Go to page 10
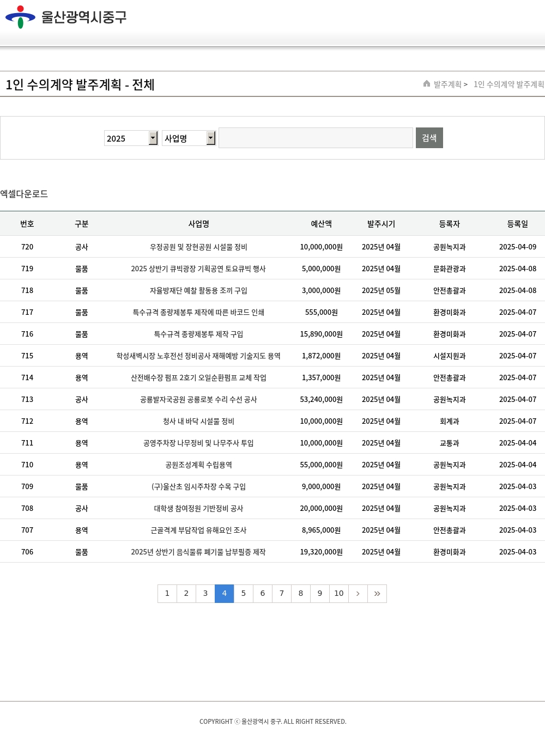This screenshot has width=545, height=756. pos(339,594)
